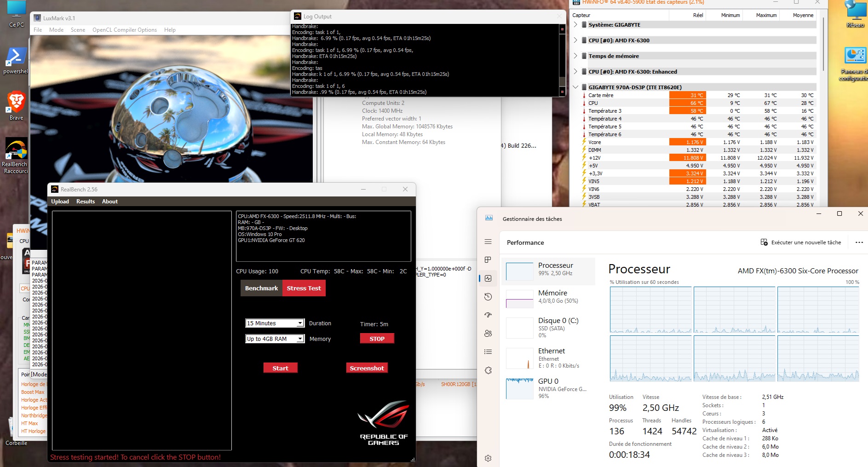Open the Users view in Task Manager
The width and height of the screenshot is (868, 467).
[488, 334]
